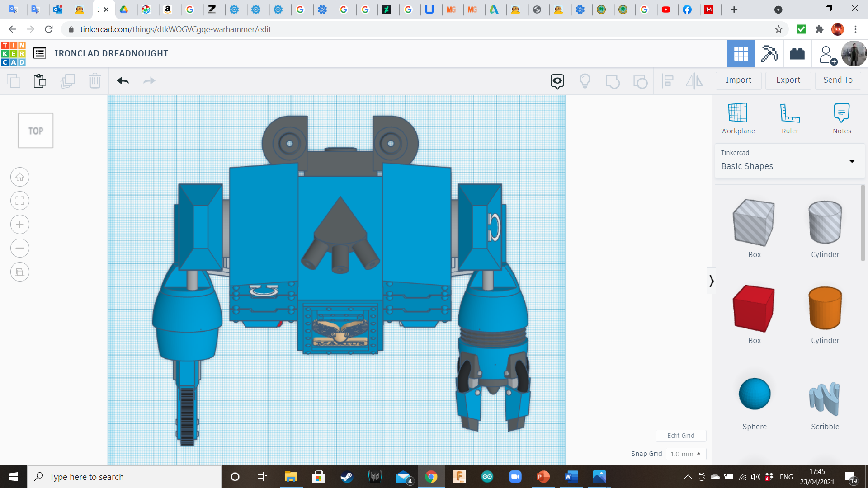Image resolution: width=868 pixels, height=488 pixels.
Task: Open the Basic Shapes dropdown
Action: click(x=853, y=161)
